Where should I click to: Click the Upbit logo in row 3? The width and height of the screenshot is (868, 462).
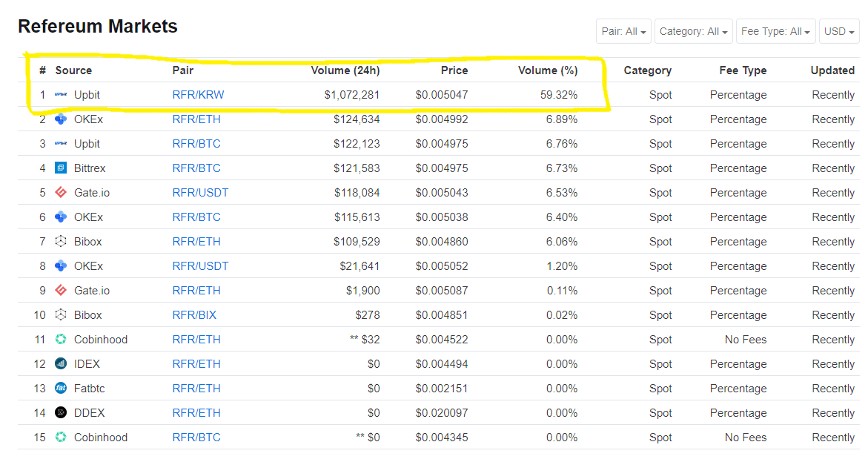(x=61, y=143)
